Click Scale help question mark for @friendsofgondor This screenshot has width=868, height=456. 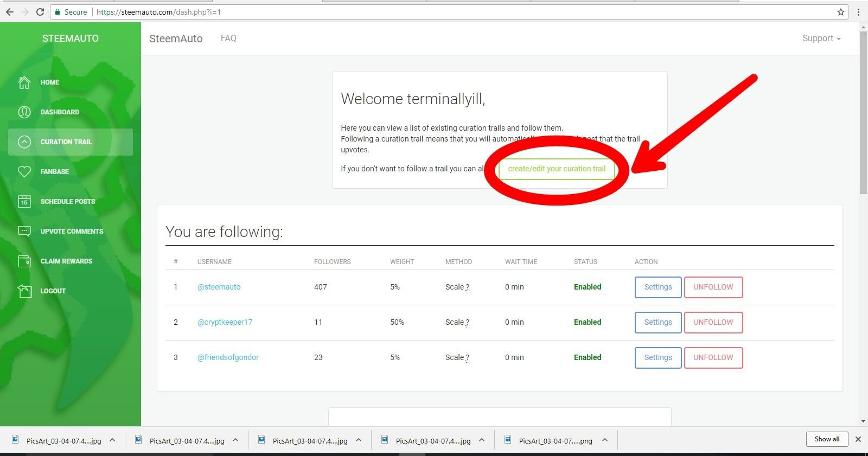[x=467, y=358]
